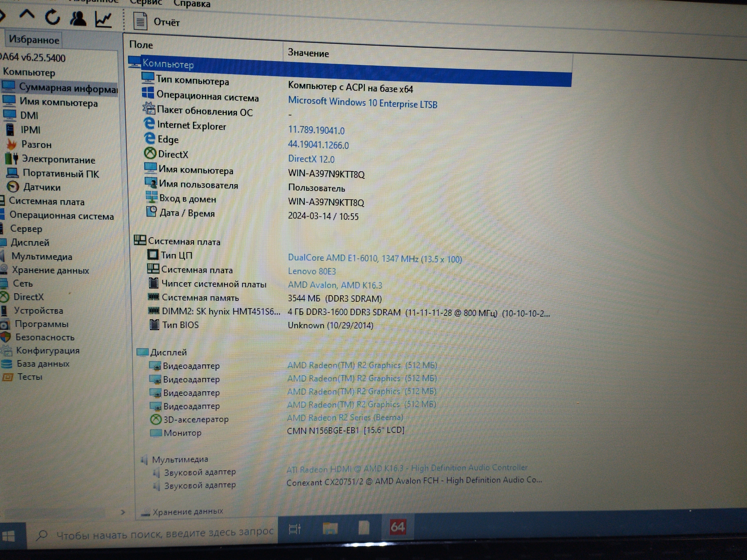
Task: Open ATI Radeon HDMI audio controller link
Action: click(407, 468)
